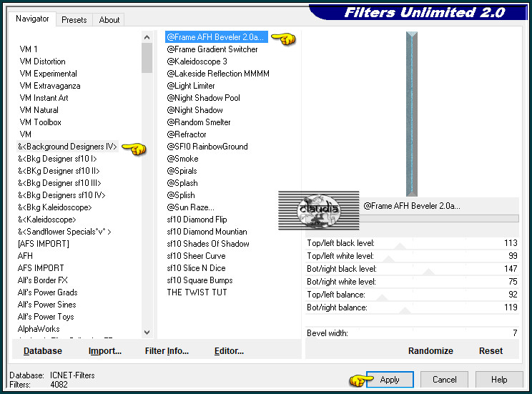Image resolution: width=532 pixels, height=394 pixels.
Task: Switch to the Presets tab
Action: [x=74, y=20]
